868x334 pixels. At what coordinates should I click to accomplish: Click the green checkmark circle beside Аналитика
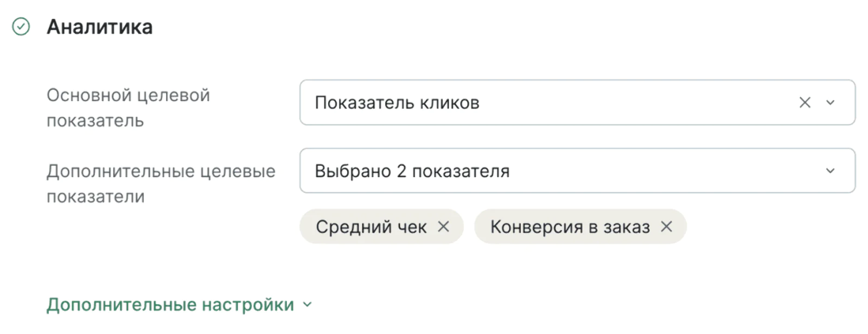tap(21, 27)
